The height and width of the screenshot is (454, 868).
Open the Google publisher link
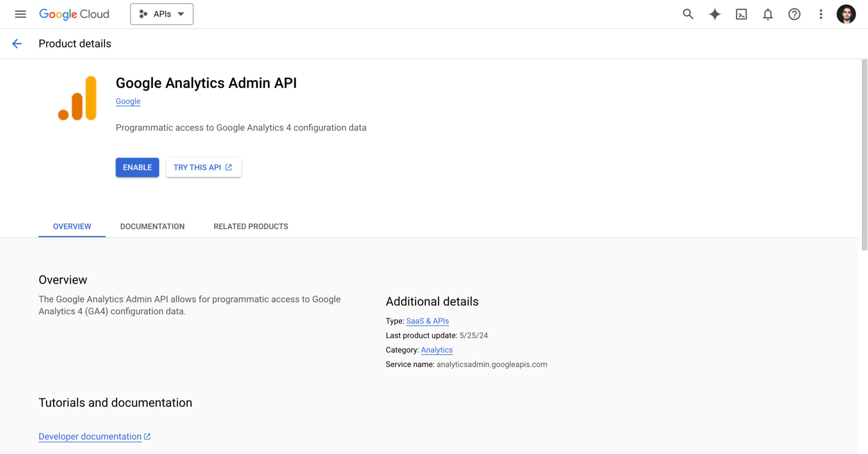click(128, 101)
